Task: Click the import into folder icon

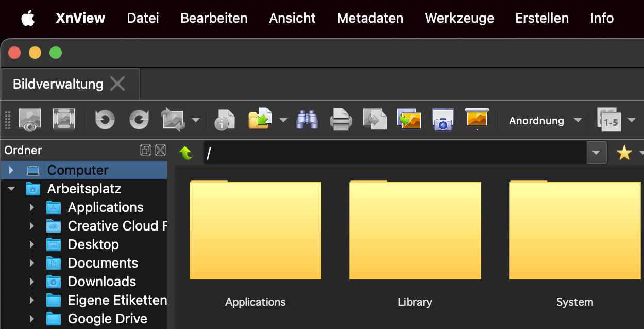Action: [x=261, y=119]
